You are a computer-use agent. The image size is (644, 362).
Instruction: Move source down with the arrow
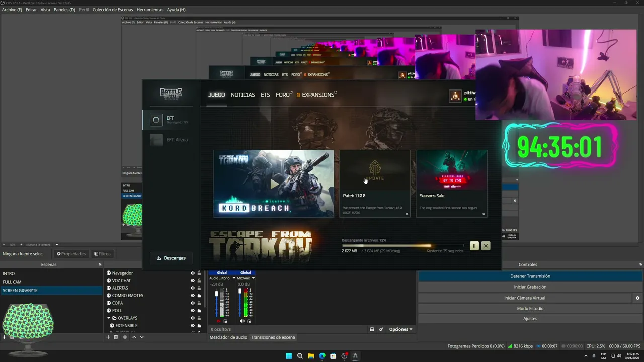(142, 337)
